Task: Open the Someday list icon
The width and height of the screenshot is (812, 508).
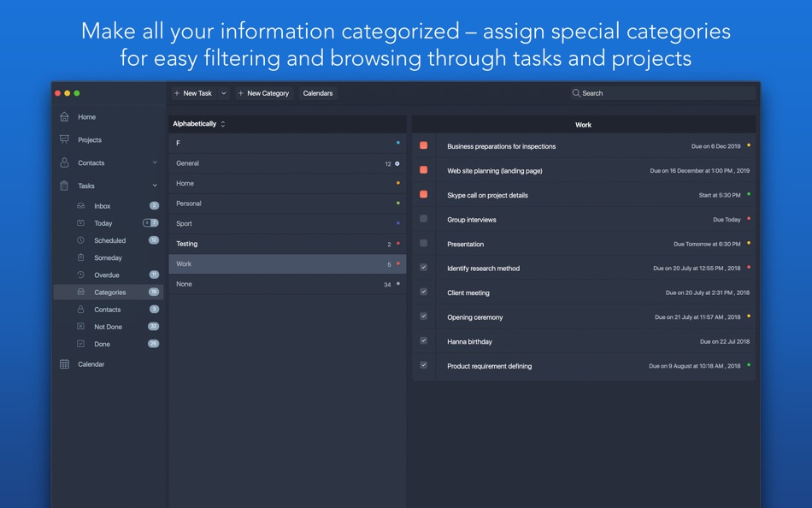Action: point(81,257)
